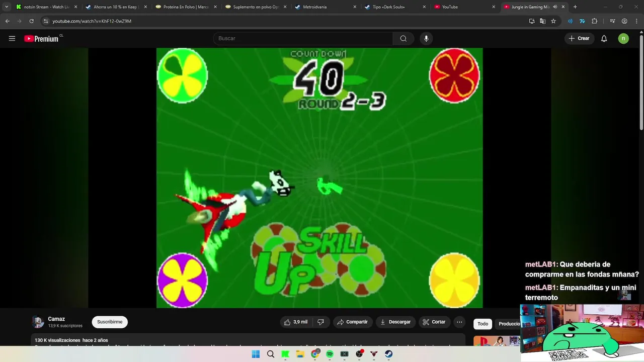Open the browser extensions puzzle icon
Screen dimensions: 644x362
pos(595,21)
